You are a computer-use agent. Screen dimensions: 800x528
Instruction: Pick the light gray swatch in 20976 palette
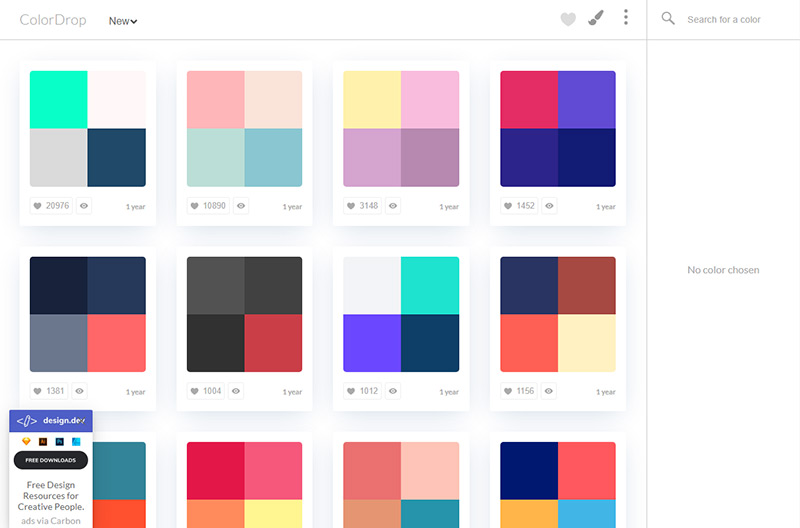click(59, 157)
